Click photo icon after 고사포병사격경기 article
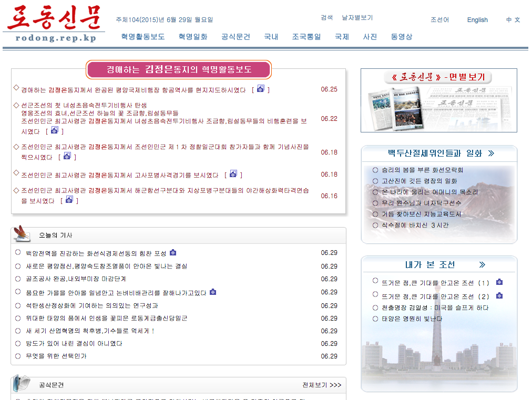Viewport: 532px width, 400px height. coord(233,175)
